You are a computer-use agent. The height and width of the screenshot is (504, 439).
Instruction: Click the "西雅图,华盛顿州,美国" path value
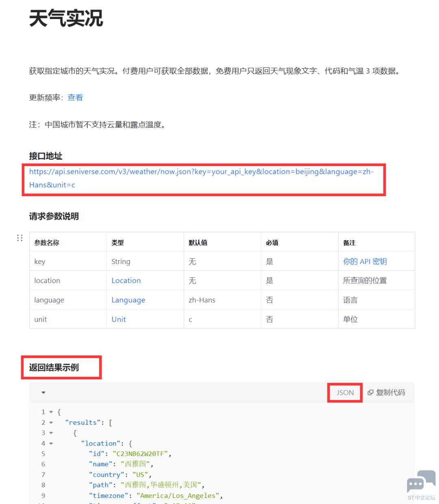coord(161,485)
